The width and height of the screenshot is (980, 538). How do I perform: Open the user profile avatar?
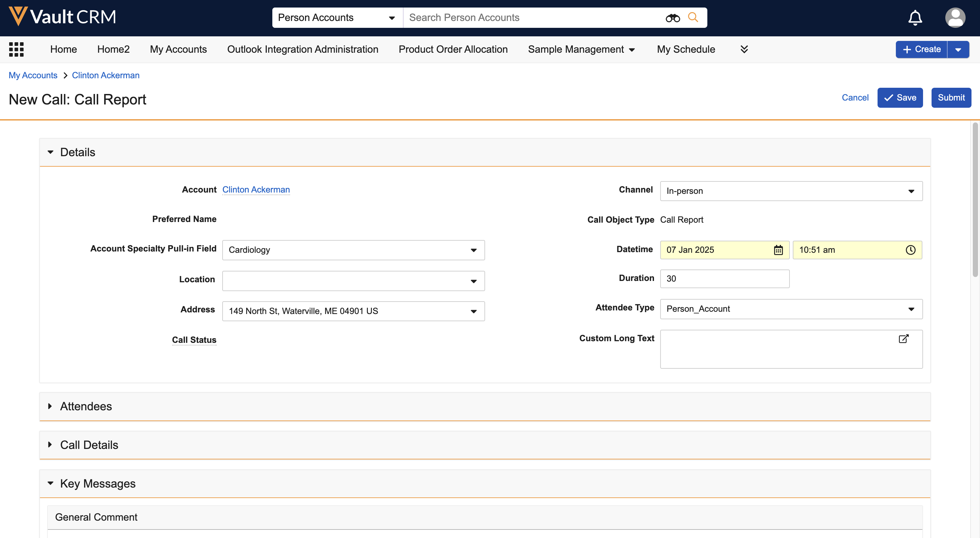[x=955, y=17]
